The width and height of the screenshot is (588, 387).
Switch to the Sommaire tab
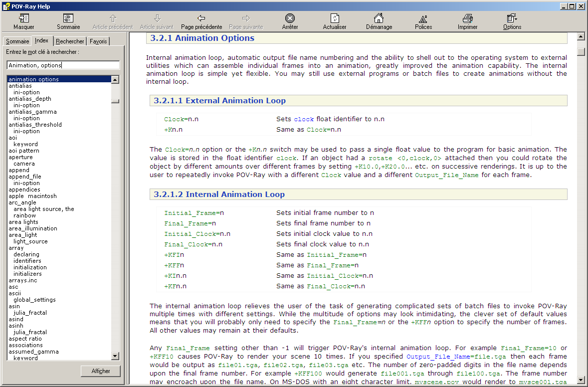pyautogui.click(x=17, y=41)
